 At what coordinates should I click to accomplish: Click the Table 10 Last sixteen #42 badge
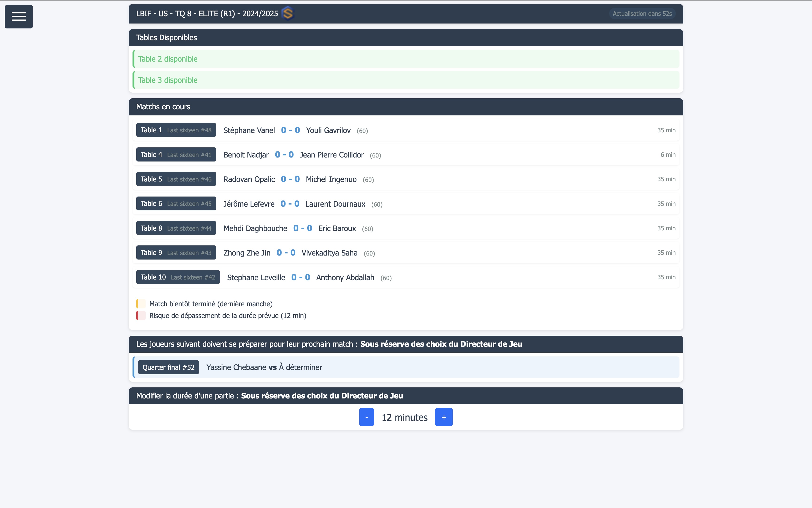click(x=178, y=277)
